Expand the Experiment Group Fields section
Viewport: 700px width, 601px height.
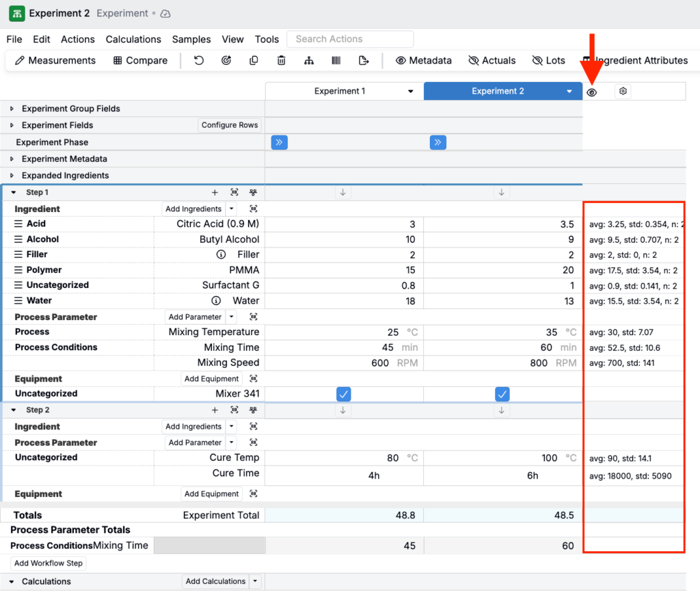pos(12,109)
